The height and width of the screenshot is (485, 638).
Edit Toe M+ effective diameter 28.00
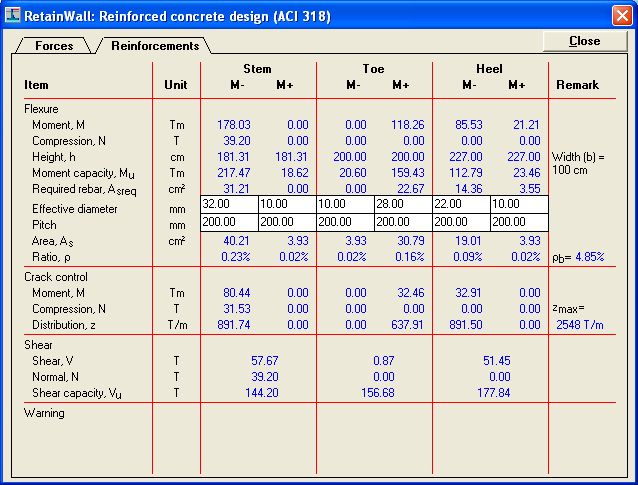(403, 204)
